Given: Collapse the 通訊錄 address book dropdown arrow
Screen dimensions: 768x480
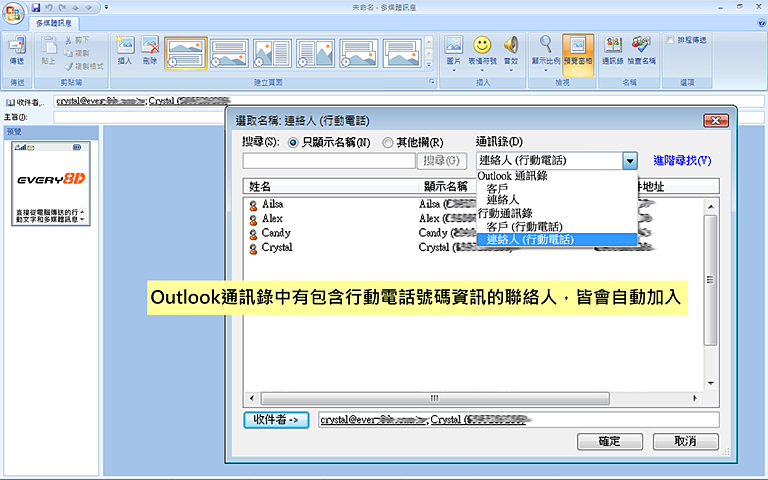Looking at the screenshot, I should tap(629, 160).
